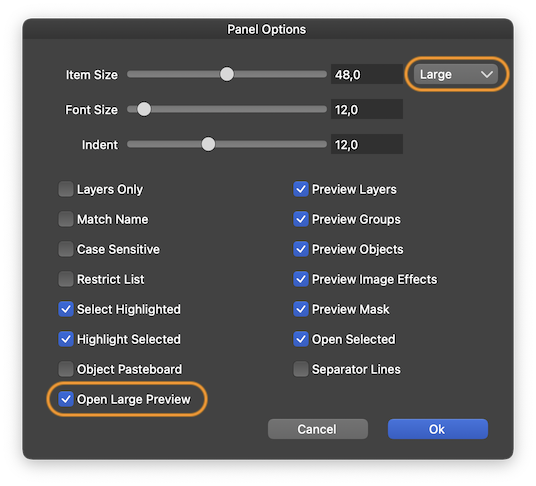
Task: Confirm settings with Ok button
Action: coord(438,429)
